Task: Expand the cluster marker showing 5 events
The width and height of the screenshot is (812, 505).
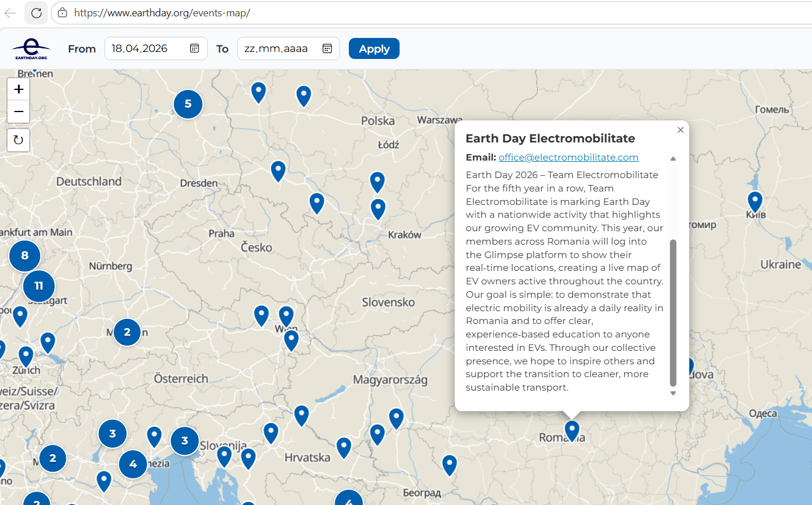Action: point(188,105)
